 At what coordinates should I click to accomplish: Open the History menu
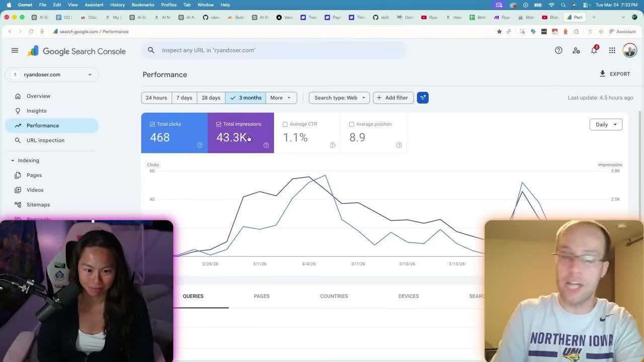click(117, 5)
